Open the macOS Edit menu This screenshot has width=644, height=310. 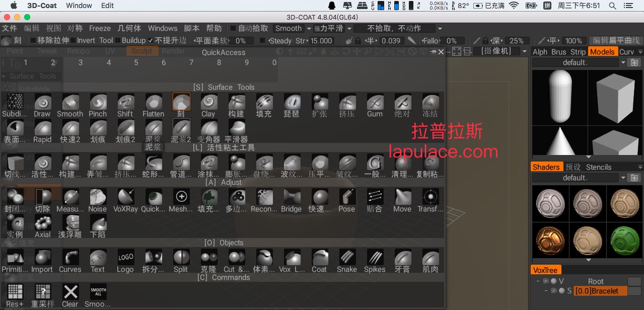click(x=107, y=6)
